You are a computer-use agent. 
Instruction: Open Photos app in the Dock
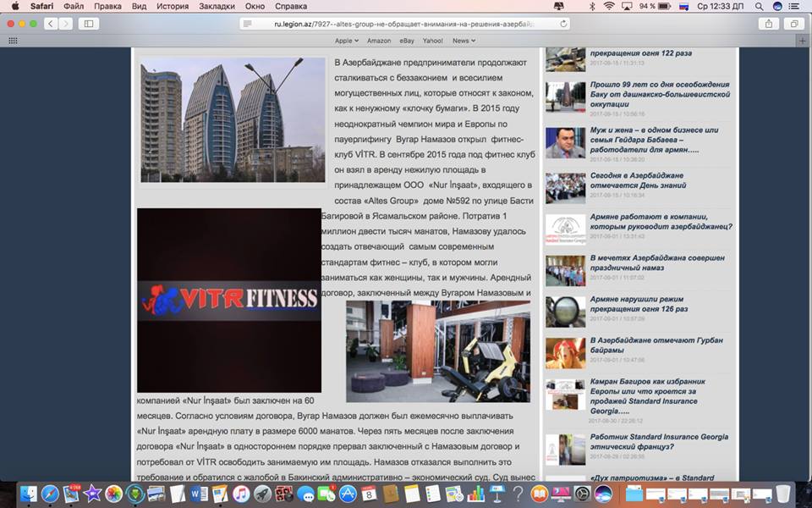[x=114, y=494]
